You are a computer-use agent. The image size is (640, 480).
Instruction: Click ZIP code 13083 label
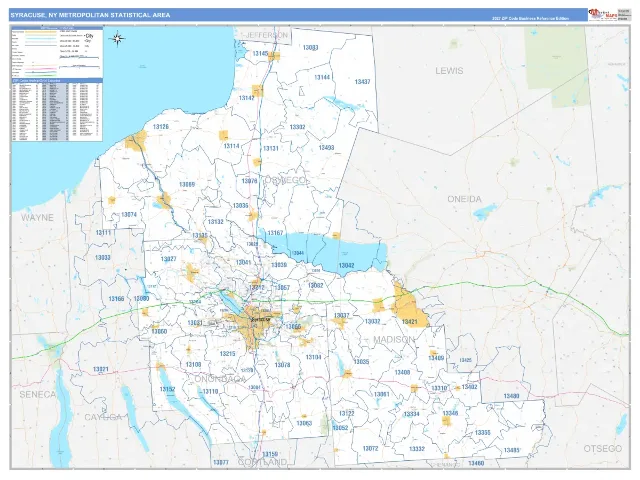point(310,47)
